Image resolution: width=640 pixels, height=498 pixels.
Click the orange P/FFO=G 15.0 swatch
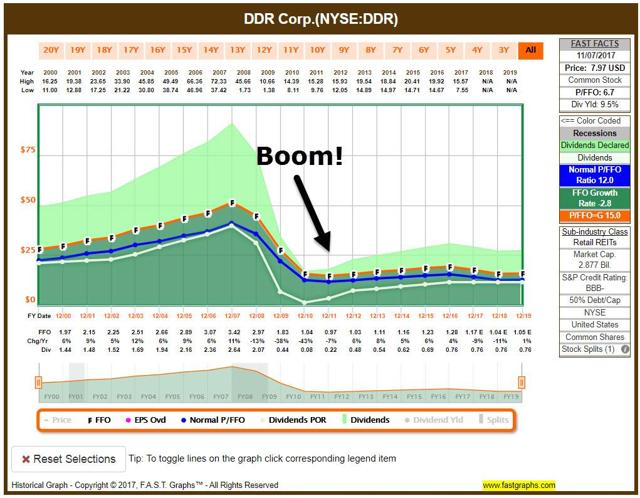point(595,216)
